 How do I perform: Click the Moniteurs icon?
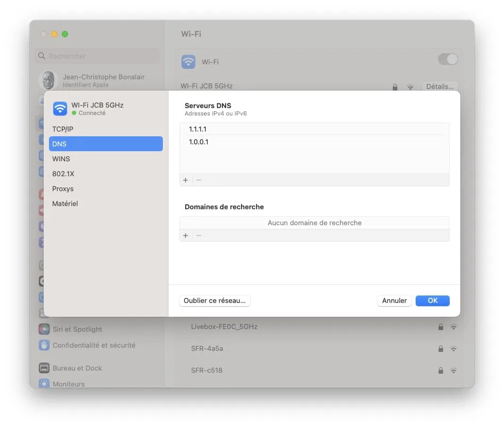44,383
